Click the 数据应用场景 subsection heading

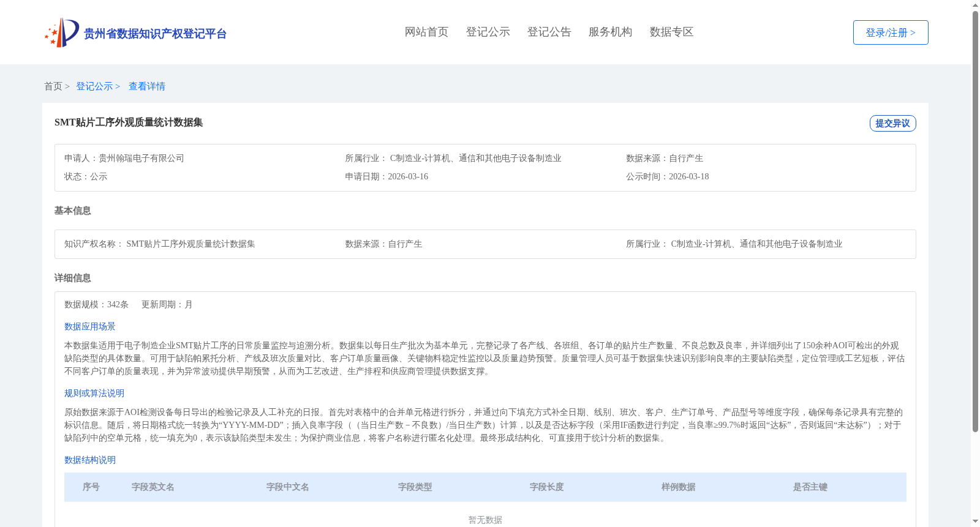(90, 326)
